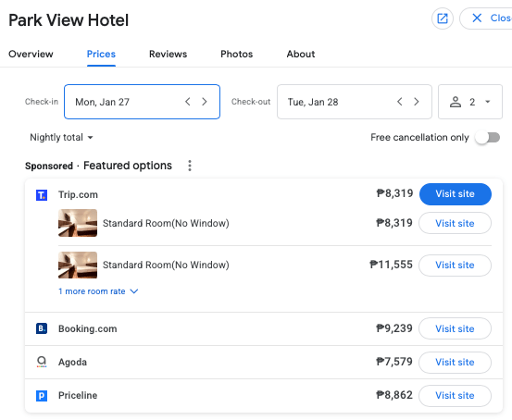Open the Nightly total dropdown
The height and width of the screenshot is (420, 512).
point(61,138)
